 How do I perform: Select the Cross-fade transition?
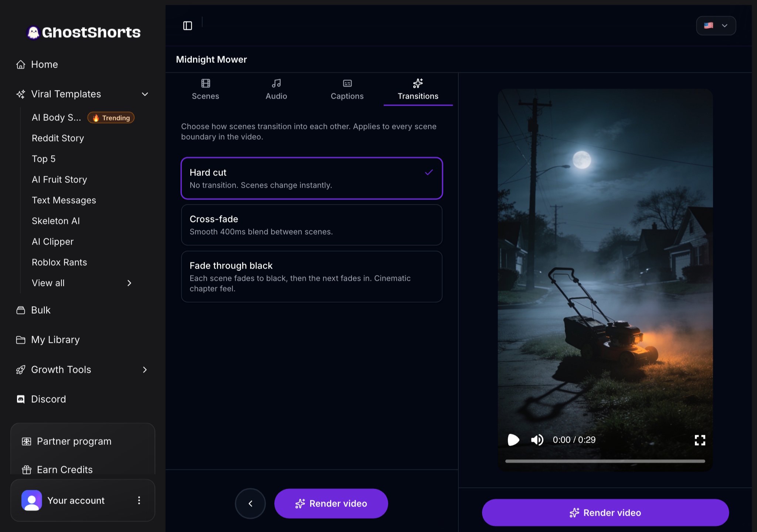[x=312, y=225]
